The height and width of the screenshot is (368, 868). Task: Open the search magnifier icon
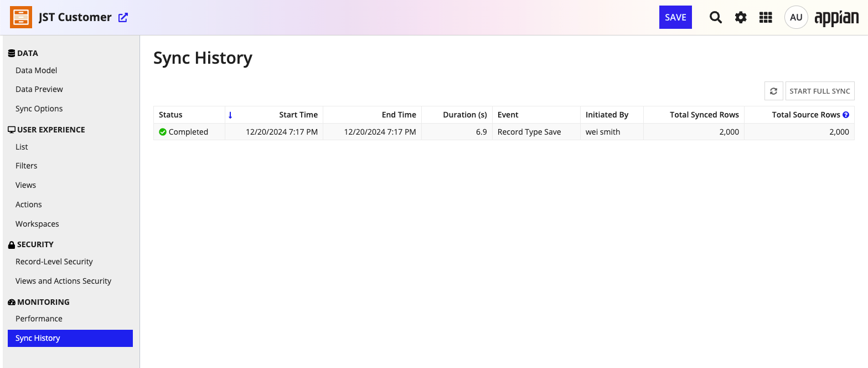716,17
